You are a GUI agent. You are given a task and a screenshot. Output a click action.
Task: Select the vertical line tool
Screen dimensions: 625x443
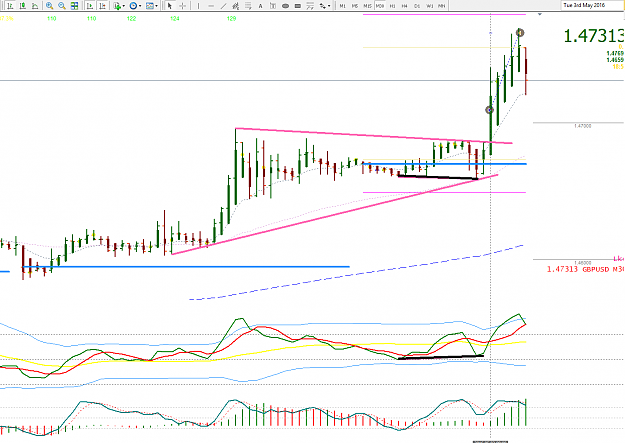click(x=199, y=6)
